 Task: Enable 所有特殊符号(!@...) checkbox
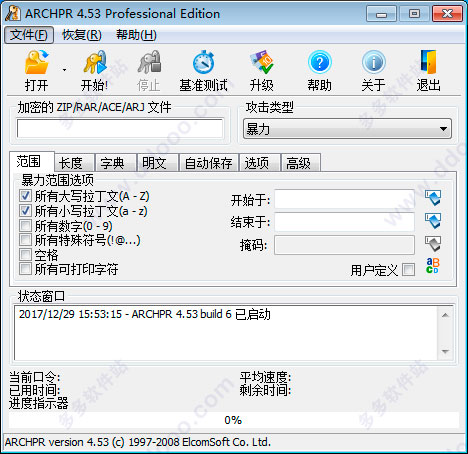click(25, 240)
